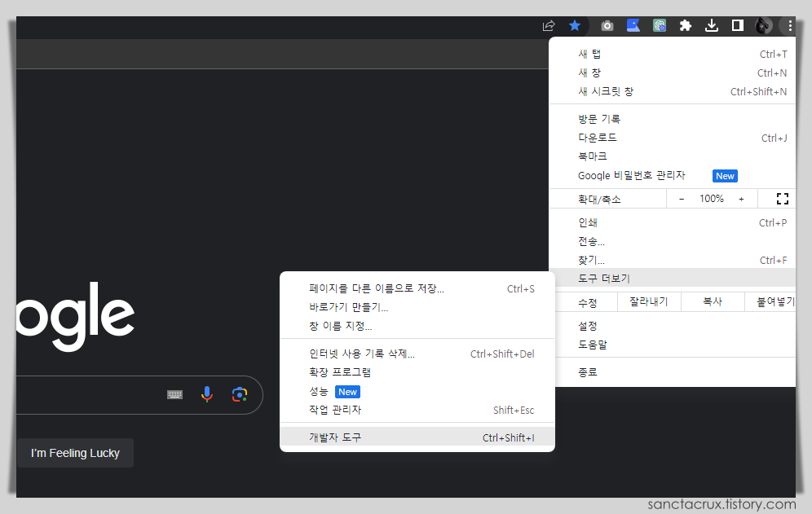Click the fullscreen icon in zoom row
Image resolution: width=812 pixels, height=514 pixels.
(783, 199)
